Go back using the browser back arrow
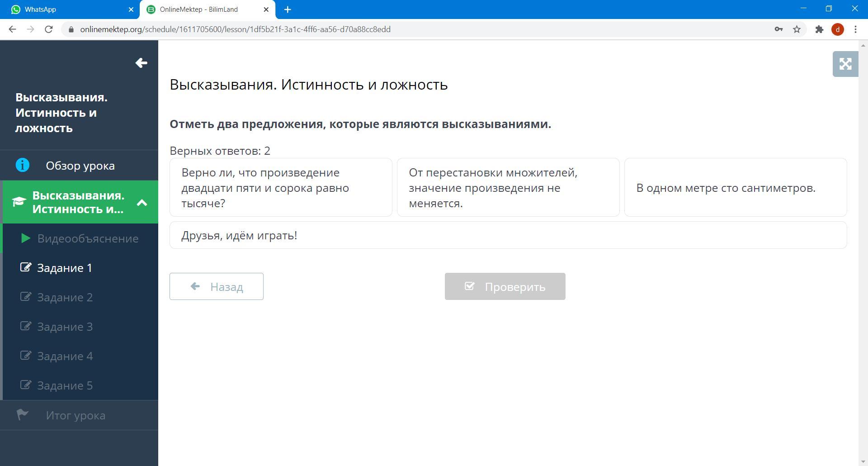 [12, 29]
